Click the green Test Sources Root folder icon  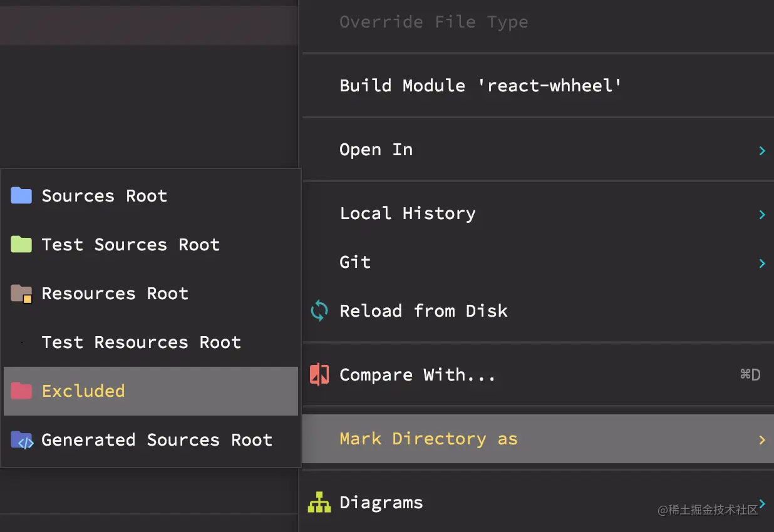(21, 245)
